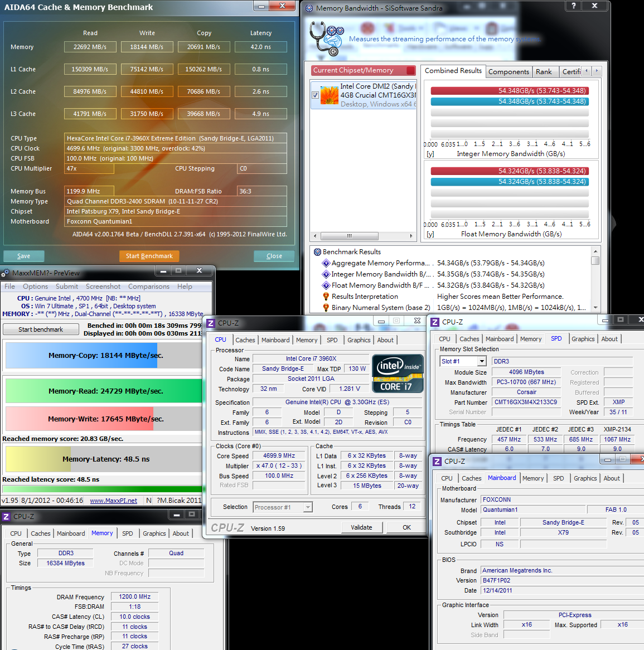644x650 pixels.
Task: Select Memory tab in the CPU-Z SPD window
Action: (x=530, y=339)
